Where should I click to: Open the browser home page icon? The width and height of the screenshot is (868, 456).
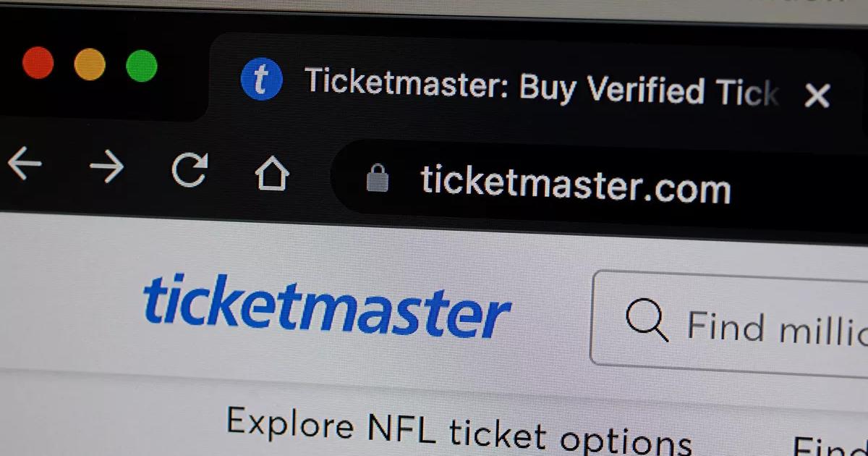tap(272, 174)
